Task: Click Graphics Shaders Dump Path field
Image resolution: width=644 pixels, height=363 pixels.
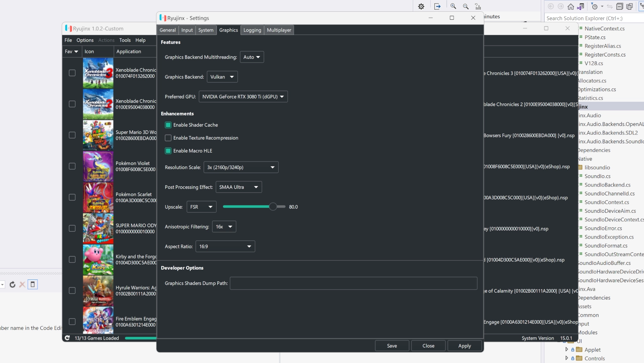Action: (354, 283)
